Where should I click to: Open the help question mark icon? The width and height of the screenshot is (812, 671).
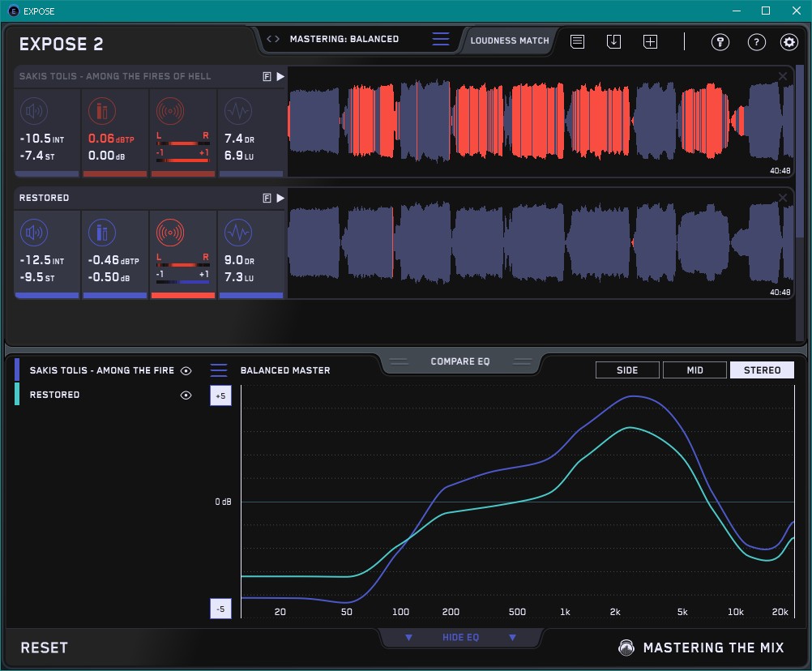756,42
